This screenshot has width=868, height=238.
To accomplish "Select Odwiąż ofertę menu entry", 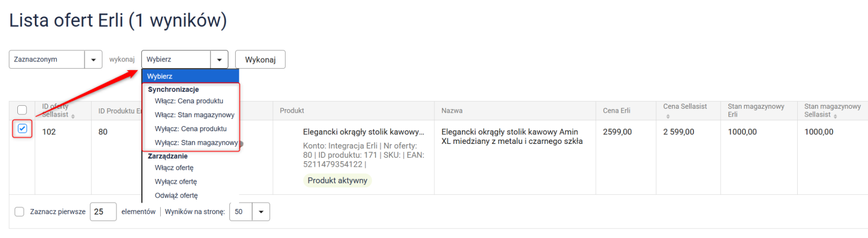I will pyautogui.click(x=176, y=196).
